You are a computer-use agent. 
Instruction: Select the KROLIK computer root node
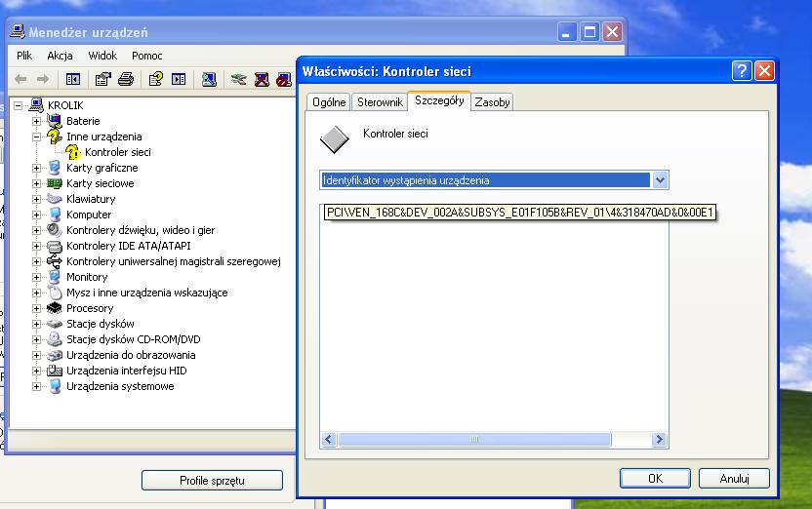65,105
